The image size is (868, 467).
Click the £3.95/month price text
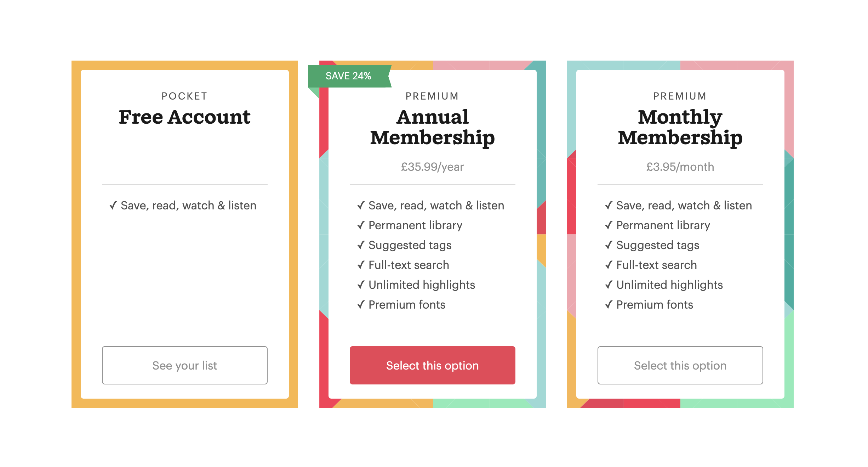[680, 167]
